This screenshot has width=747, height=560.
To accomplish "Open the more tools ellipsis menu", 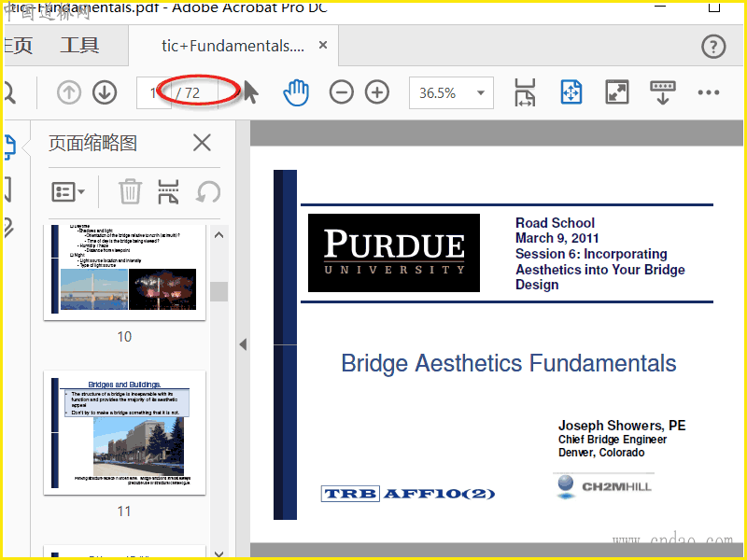I will pos(709,92).
